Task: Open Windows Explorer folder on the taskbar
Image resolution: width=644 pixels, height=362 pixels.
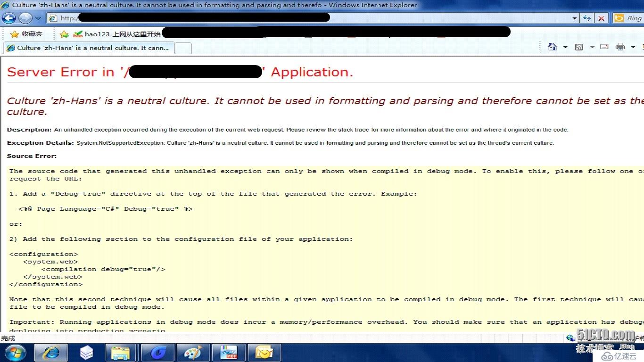Action: [x=121, y=353]
